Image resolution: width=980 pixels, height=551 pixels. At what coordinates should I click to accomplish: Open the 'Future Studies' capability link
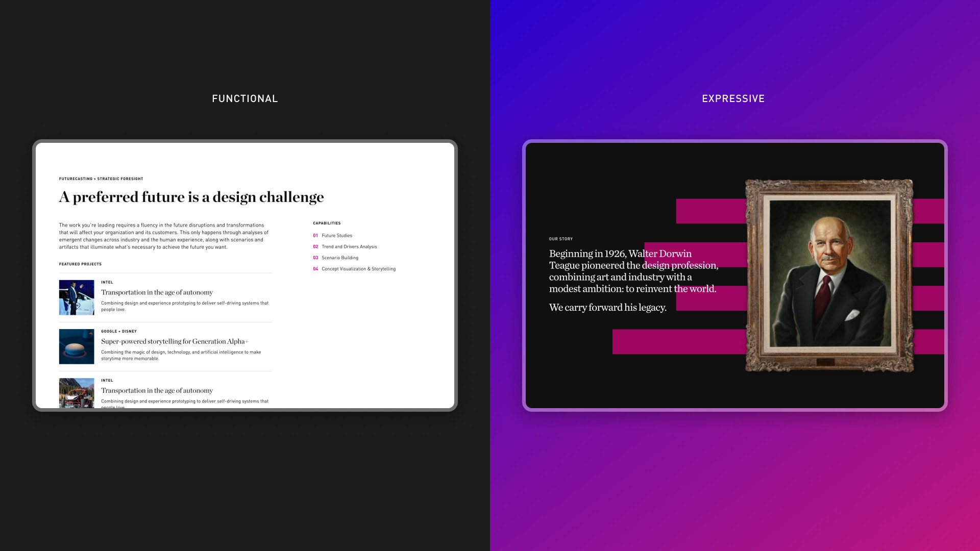click(337, 236)
